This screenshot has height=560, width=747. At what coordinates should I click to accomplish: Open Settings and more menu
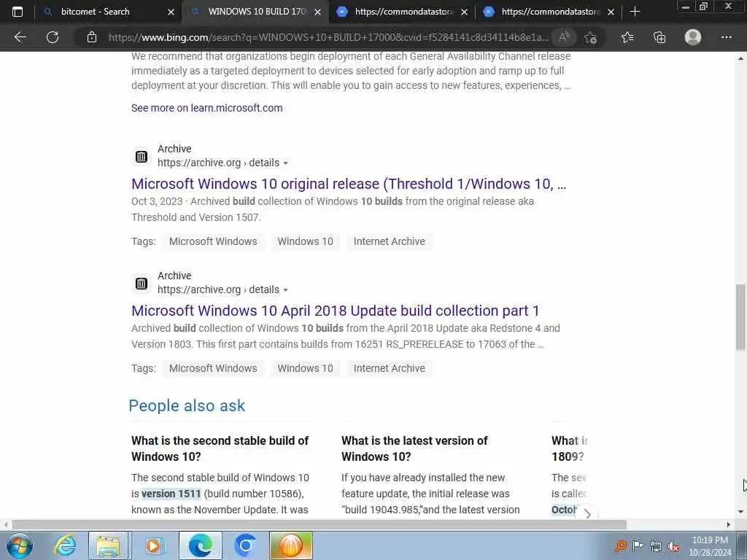(726, 37)
